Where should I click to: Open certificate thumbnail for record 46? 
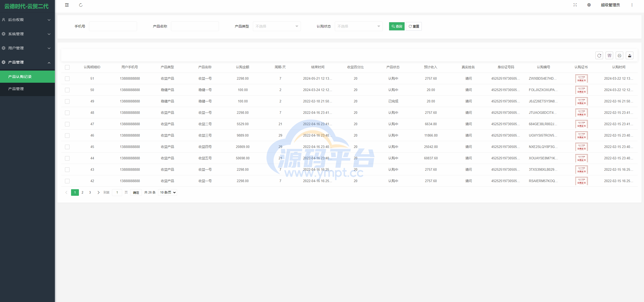point(581,136)
